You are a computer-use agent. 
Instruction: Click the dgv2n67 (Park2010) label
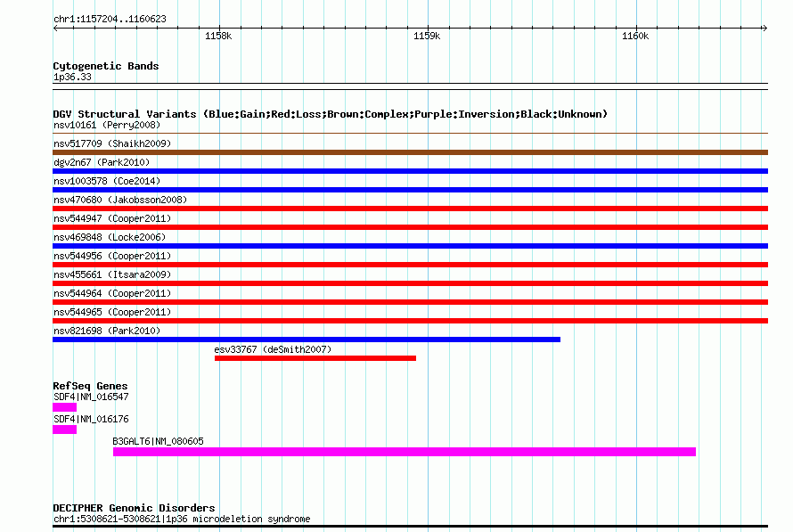(x=102, y=162)
